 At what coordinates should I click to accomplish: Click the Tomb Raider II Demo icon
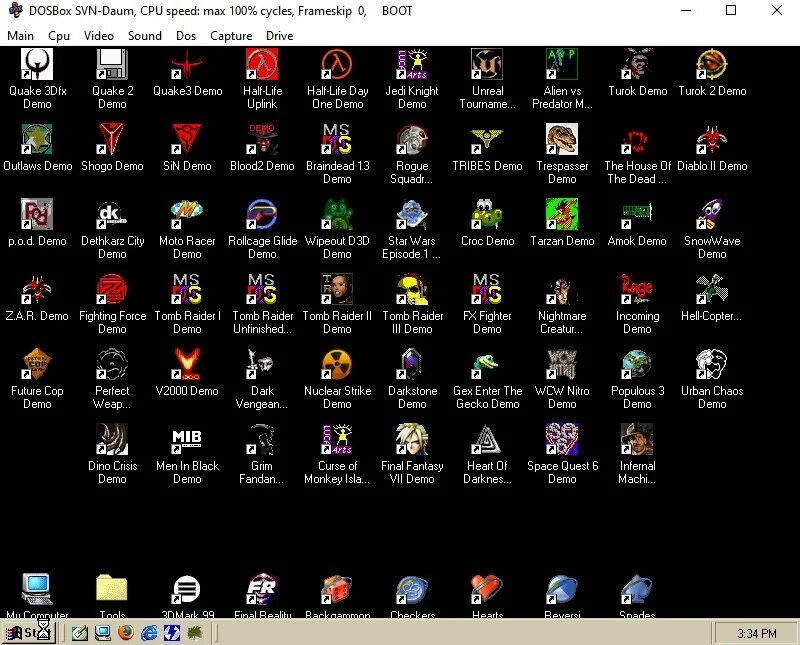(x=337, y=289)
